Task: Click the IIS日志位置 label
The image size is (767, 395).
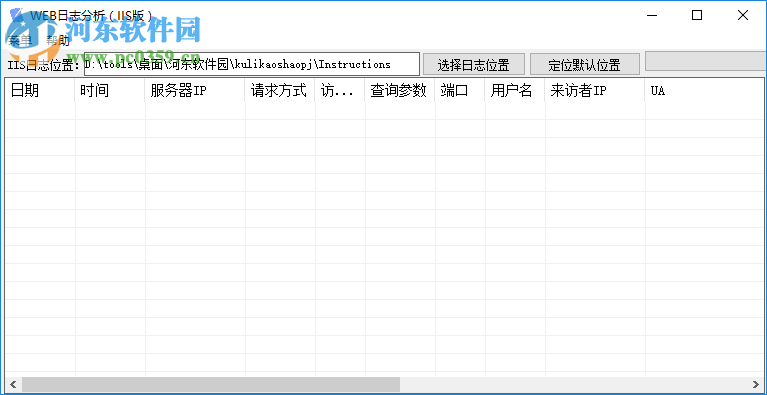Action: click(44, 65)
